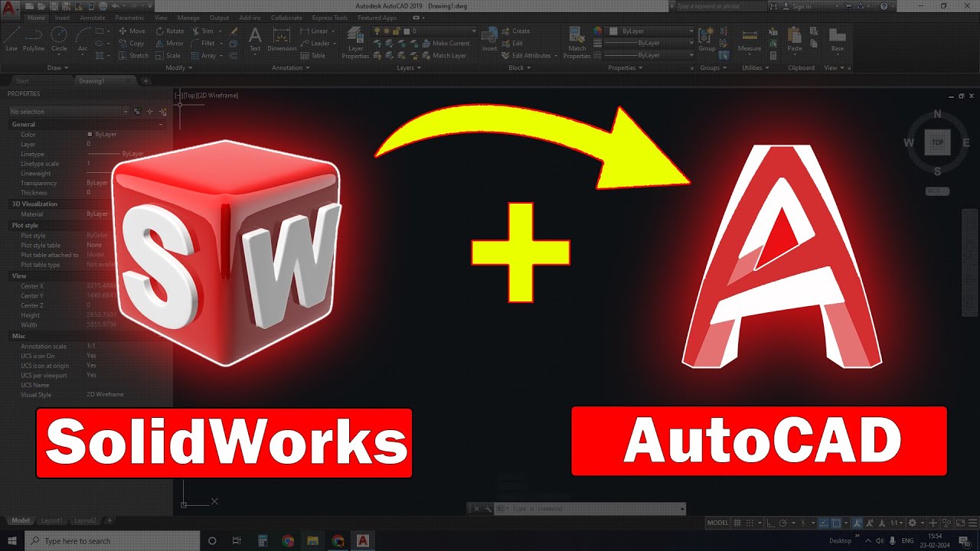Image resolution: width=980 pixels, height=551 pixels.
Task: Click the Stretch tool
Action: 133,56
